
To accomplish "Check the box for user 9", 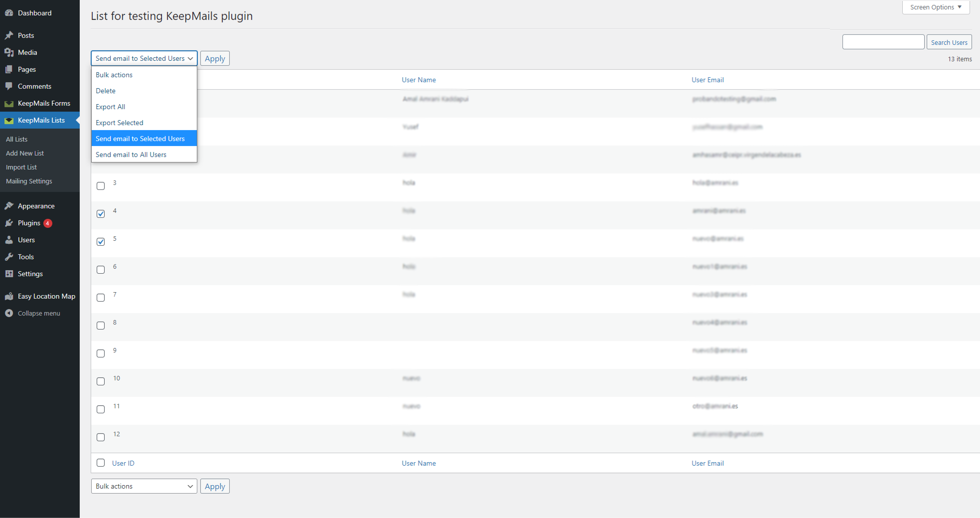I will point(101,353).
